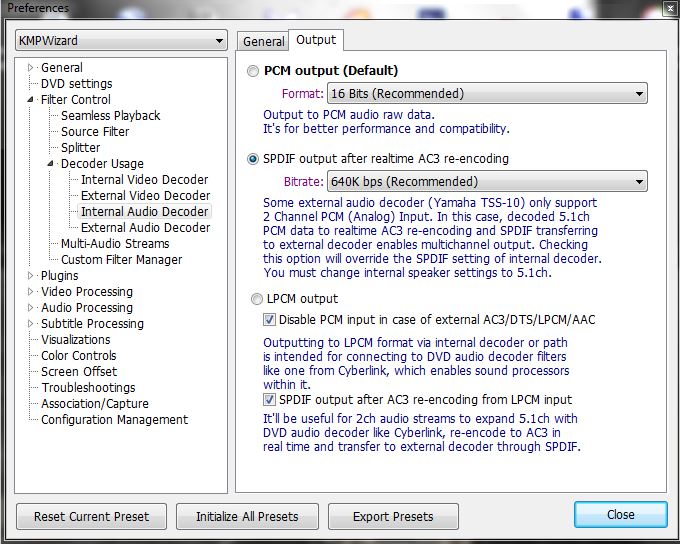Click the 'Bitrate:' label text
Image resolution: width=680 pixels, height=544 pixels.
coord(304,181)
